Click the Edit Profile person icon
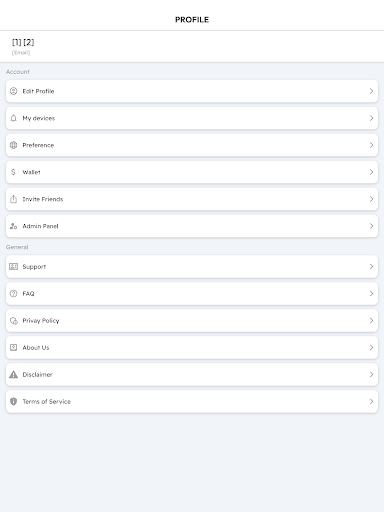This screenshot has height=512, width=384. 13,91
